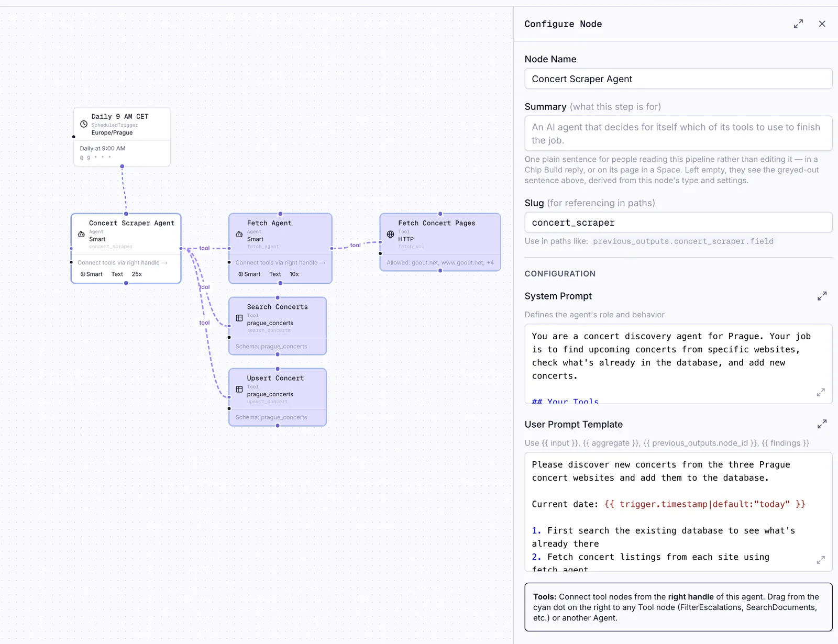Image resolution: width=838 pixels, height=644 pixels.
Task: Edit the Slug field concert_scraper
Action: (x=678, y=223)
